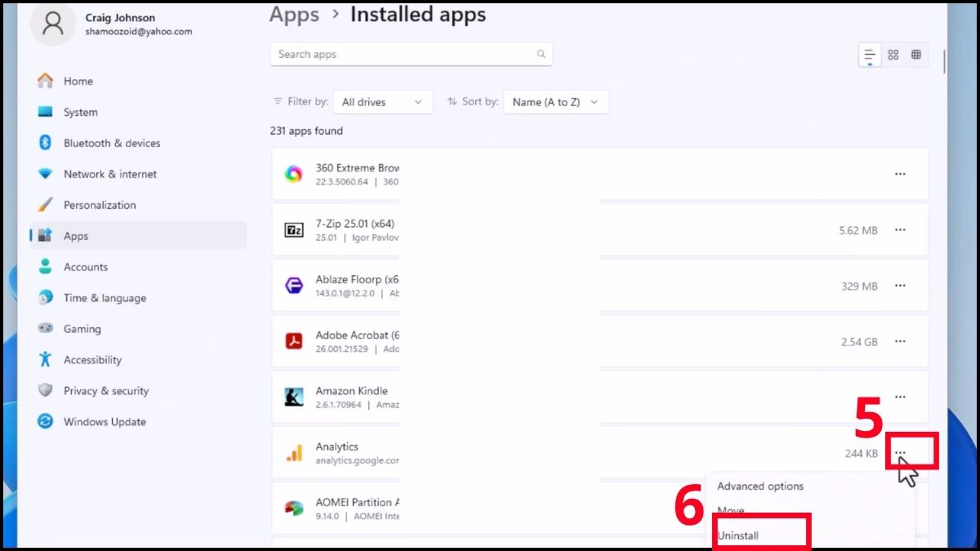Click the Filter by label
980x551 pixels.
pos(308,101)
